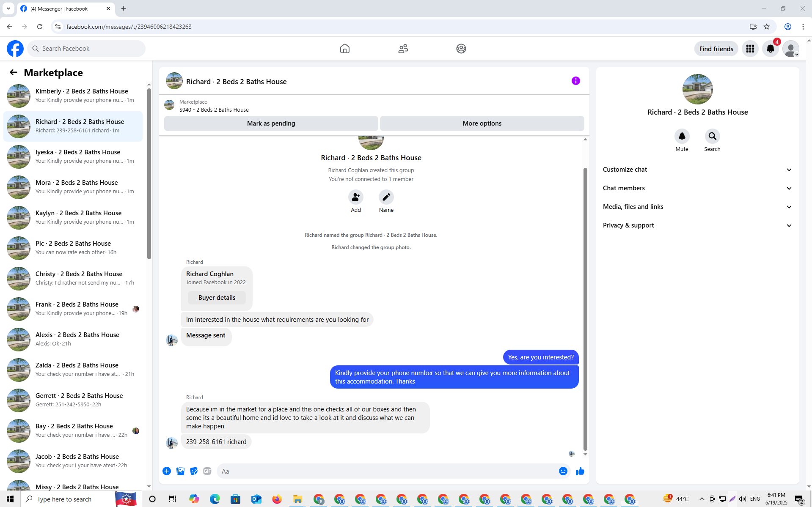Expand Customize chat section
This screenshot has width=812, height=507.
point(697,170)
